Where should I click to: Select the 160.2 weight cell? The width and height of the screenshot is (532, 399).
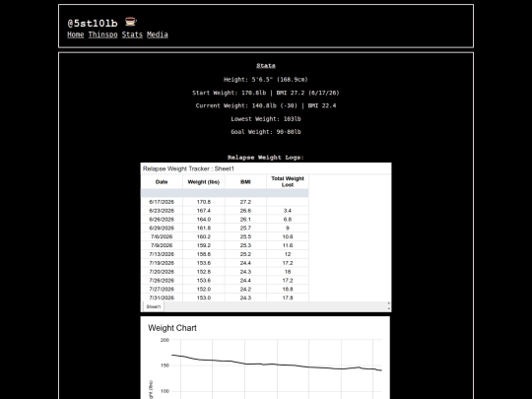204,236
